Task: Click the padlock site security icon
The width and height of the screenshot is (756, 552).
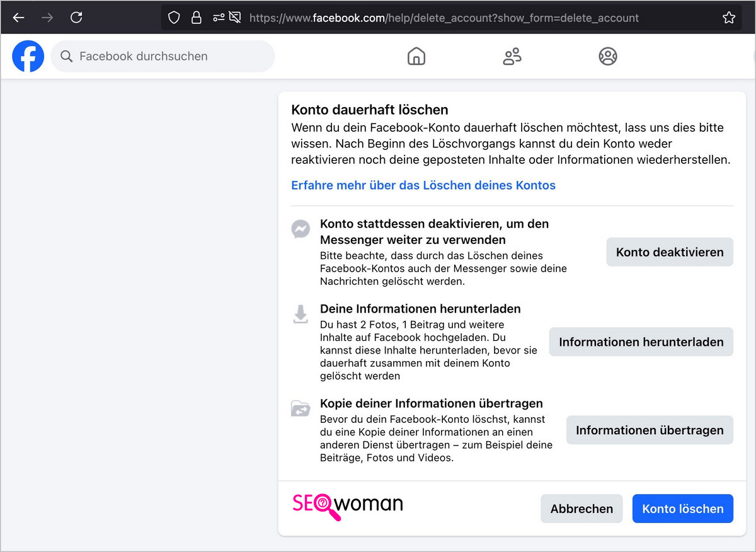Action: coord(197,18)
